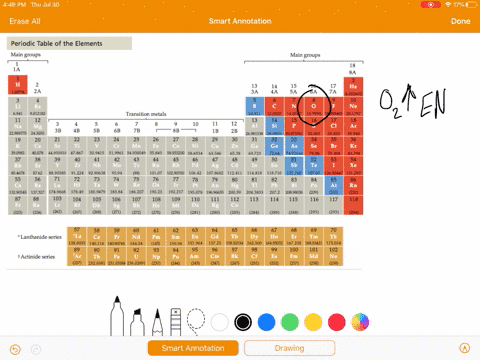Tap the 'Periodic Table of the Elements' heading
The image size is (480, 360).
pos(56,43)
